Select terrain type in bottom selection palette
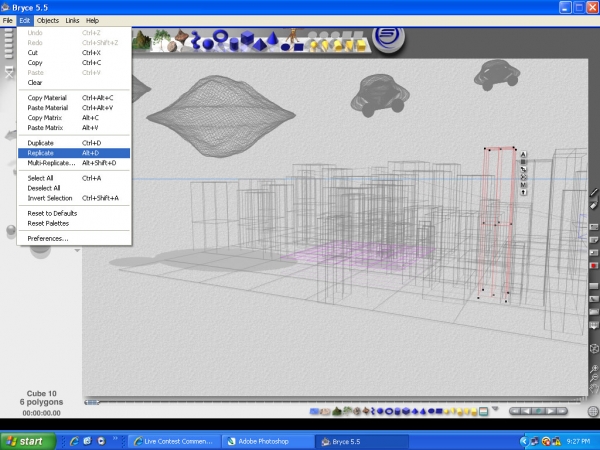 coord(337,411)
